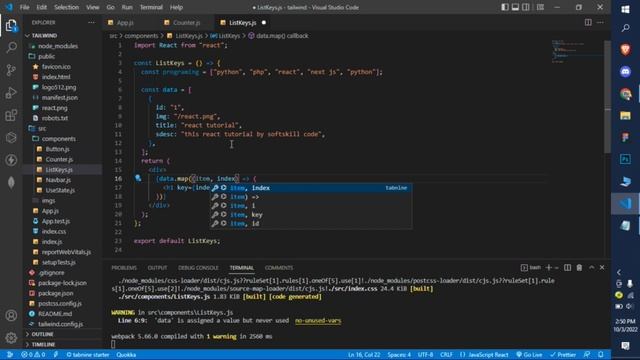Open the Edit menu
The image size is (640, 360).
tap(41, 7)
